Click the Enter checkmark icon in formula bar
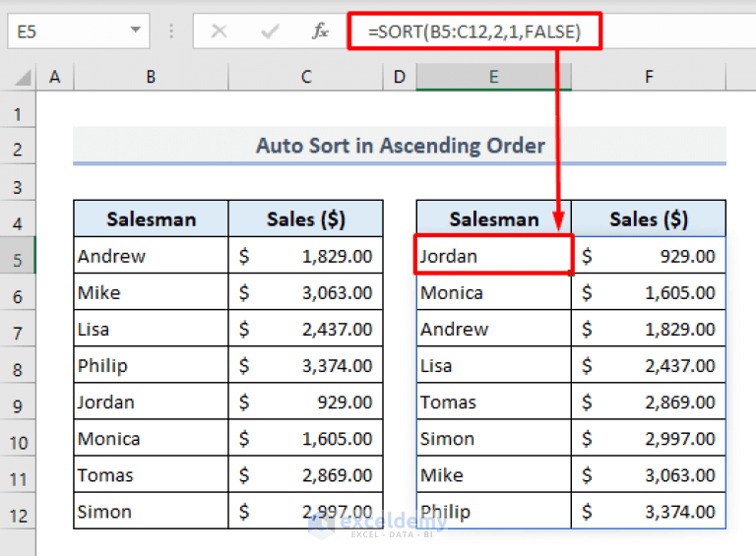This screenshot has width=756, height=556. click(x=270, y=31)
